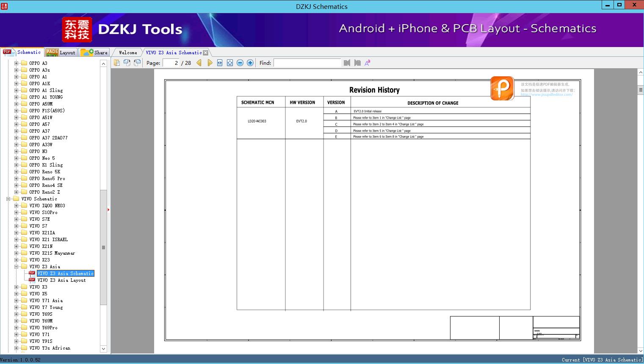
Task: Go to previous page with left arrow
Action: pos(199,63)
